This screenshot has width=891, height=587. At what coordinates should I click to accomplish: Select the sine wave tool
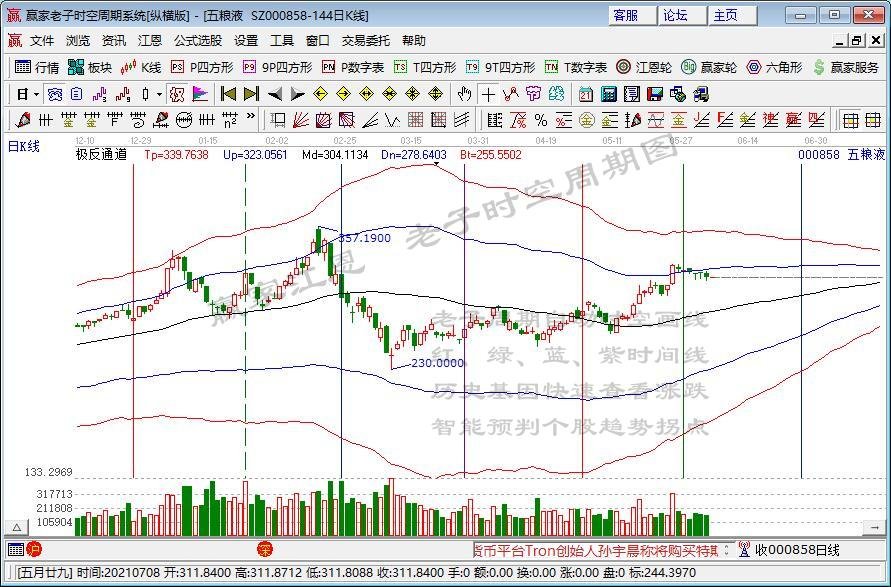coord(655,120)
